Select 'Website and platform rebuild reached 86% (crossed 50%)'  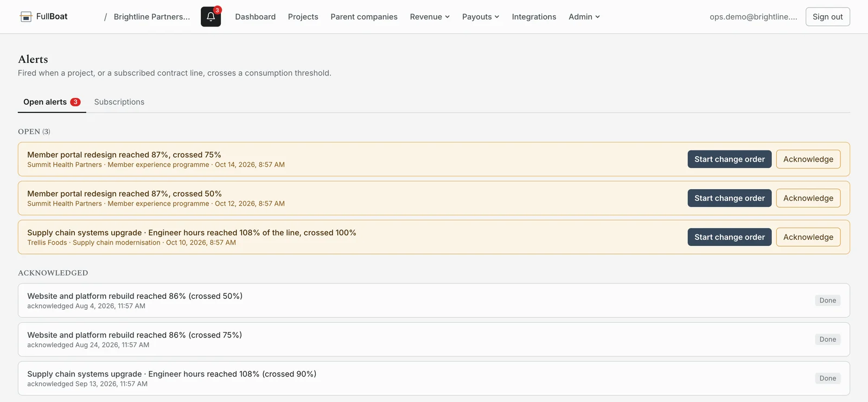135,296
